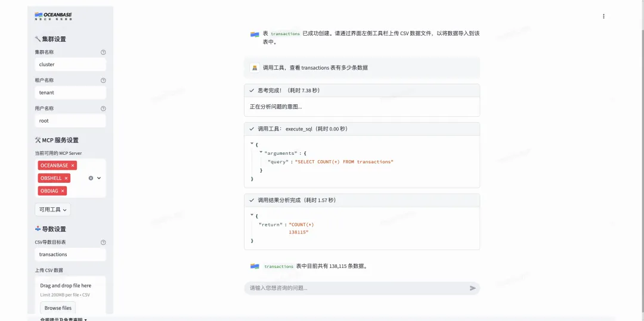
Task: Collapse the arguments JSON node
Action: click(x=261, y=152)
